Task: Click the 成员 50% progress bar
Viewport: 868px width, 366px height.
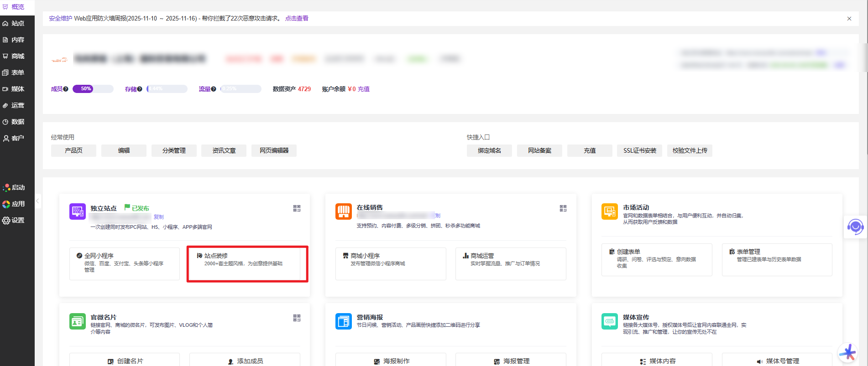Action: coord(93,89)
